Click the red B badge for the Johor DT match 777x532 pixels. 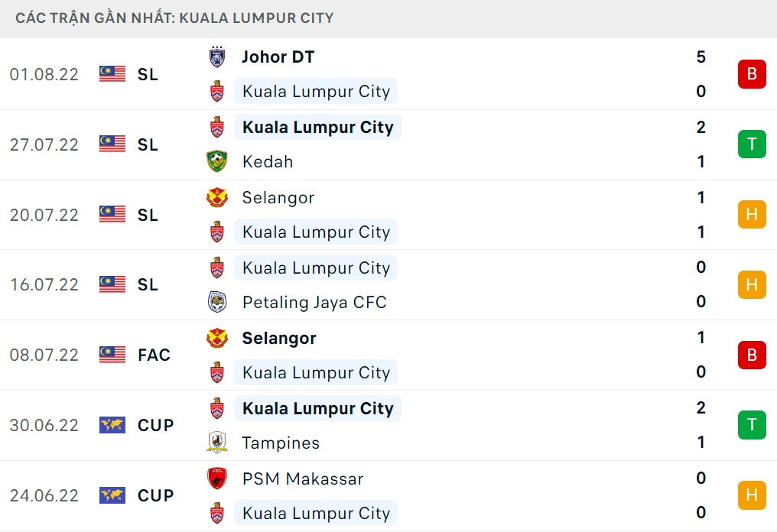point(751,74)
